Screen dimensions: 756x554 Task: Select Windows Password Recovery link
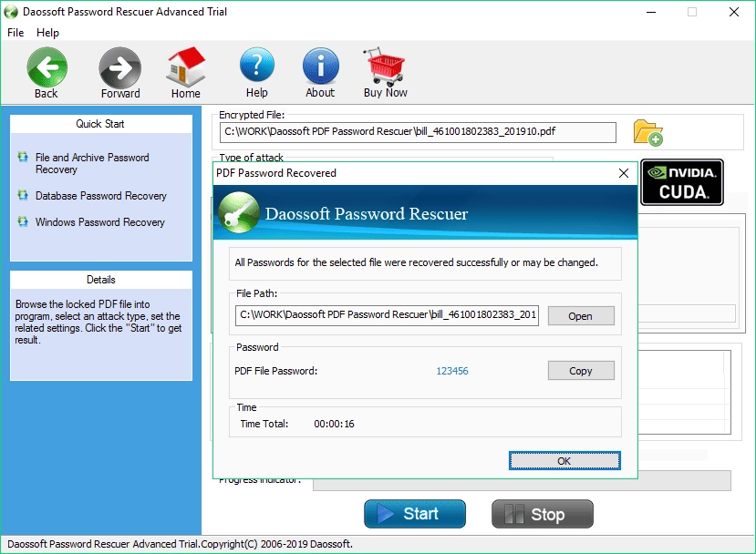coord(99,222)
